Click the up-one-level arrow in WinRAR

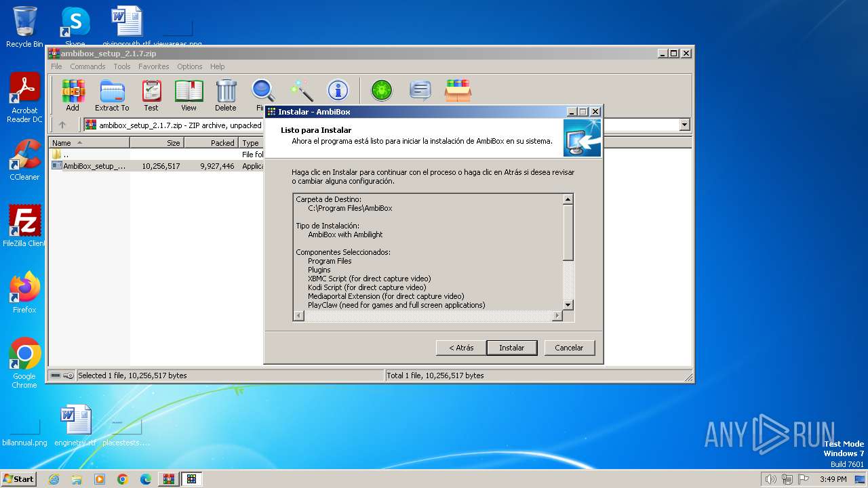pos(62,125)
